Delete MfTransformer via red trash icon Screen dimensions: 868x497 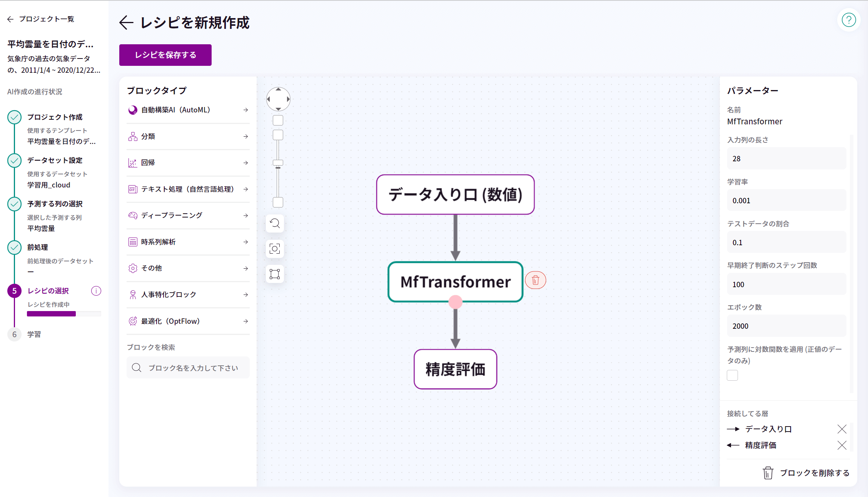(x=535, y=280)
